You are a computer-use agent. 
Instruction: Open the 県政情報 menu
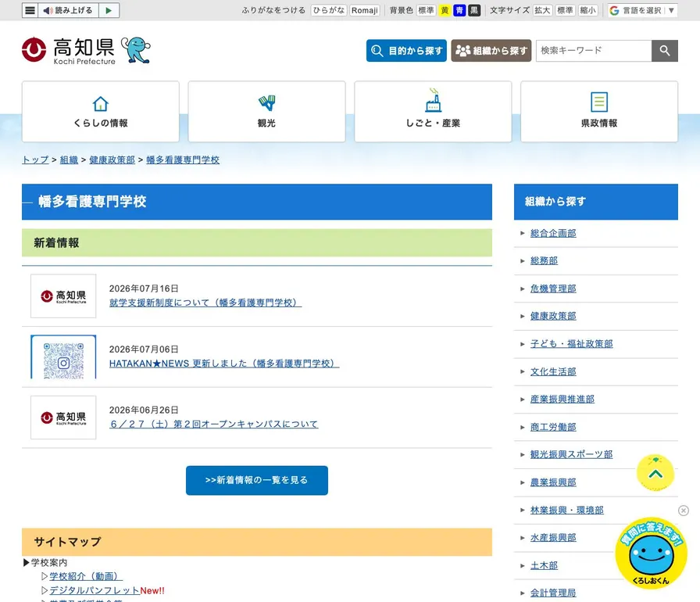[599, 112]
